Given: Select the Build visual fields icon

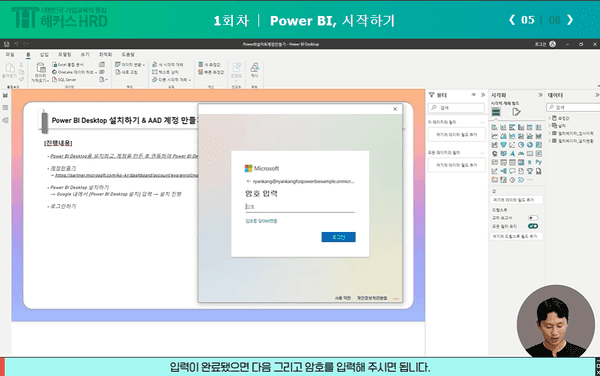Looking at the screenshot, I should pos(496,112).
